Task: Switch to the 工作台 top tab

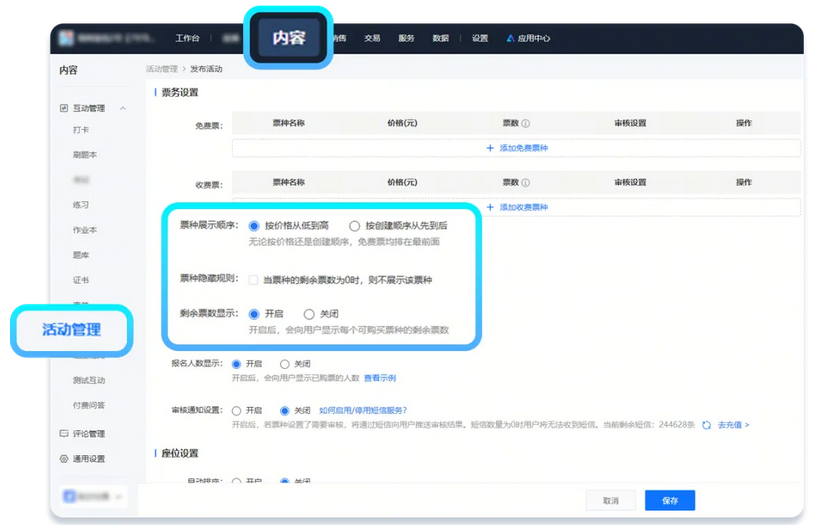Action: 187,39
